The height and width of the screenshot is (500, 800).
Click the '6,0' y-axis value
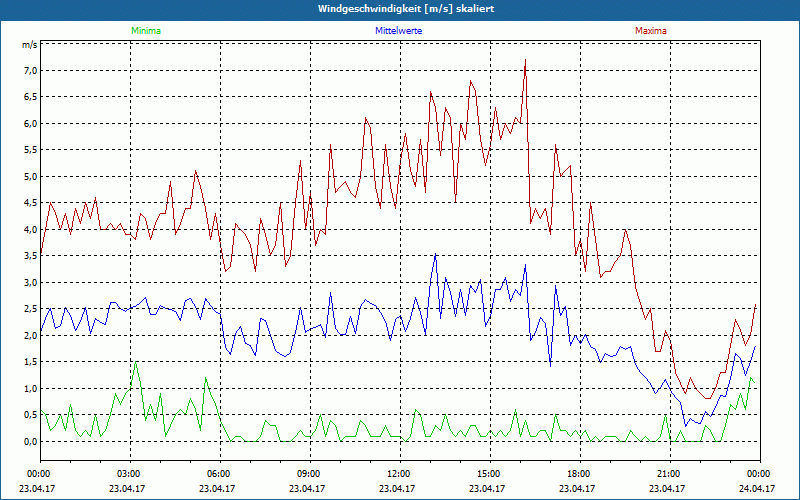point(30,123)
